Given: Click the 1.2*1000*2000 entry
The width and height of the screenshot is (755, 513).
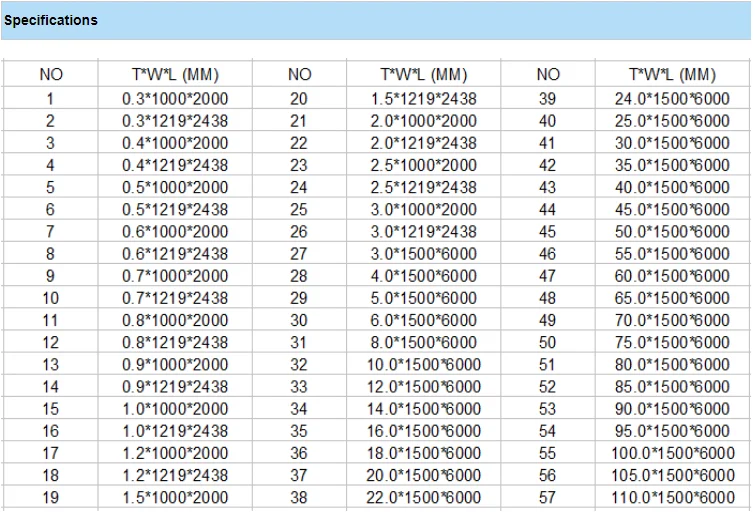Looking at the screenshot, I should coord(175,453).
